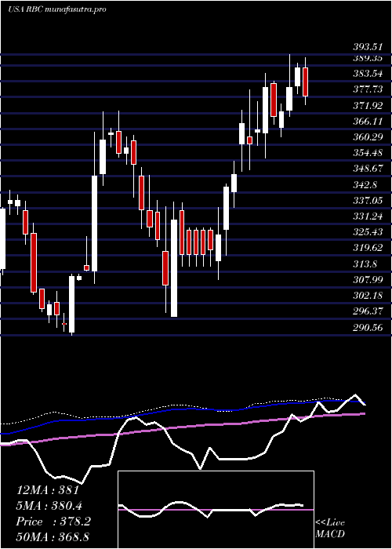Click the 393.51 price label

pos(369,47)
